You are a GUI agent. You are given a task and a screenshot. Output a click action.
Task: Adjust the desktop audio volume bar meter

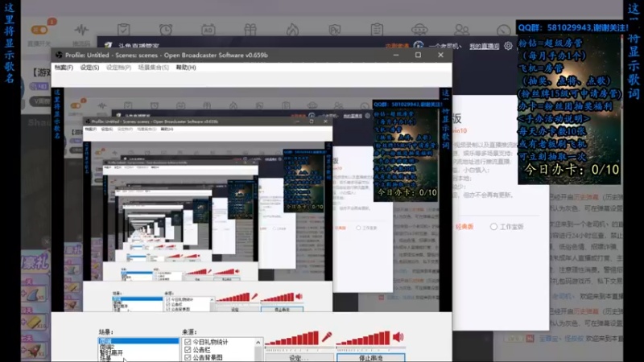[364, 338]
